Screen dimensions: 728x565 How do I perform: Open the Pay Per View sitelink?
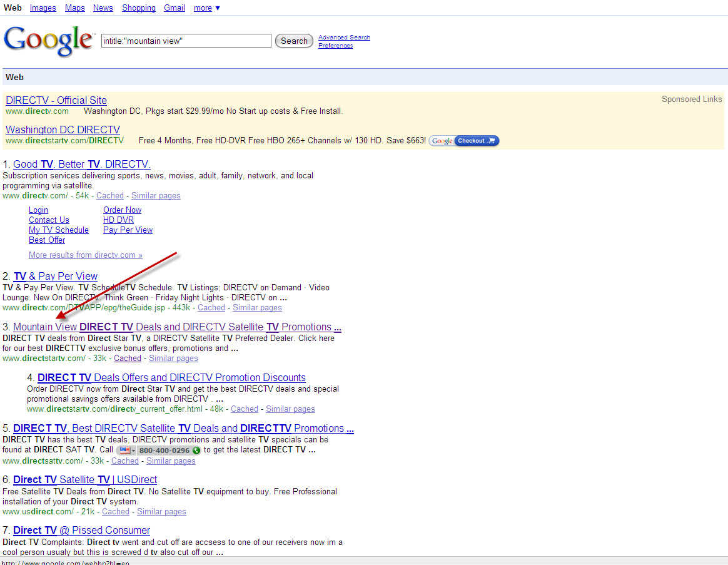[128, 230]
